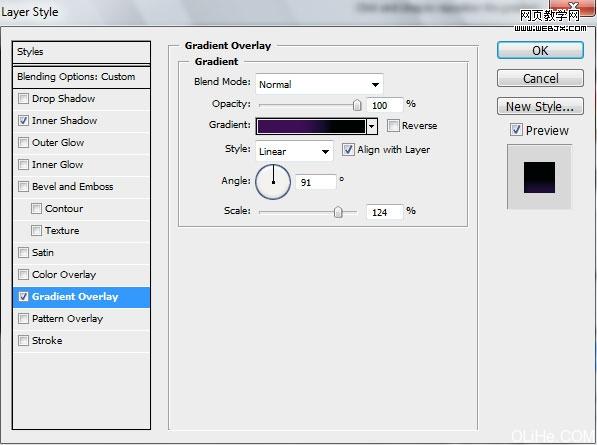This screenshot has width=597, height=445.
Task: Click the purple-to-black gradient swatch
Action: [311, 126]
